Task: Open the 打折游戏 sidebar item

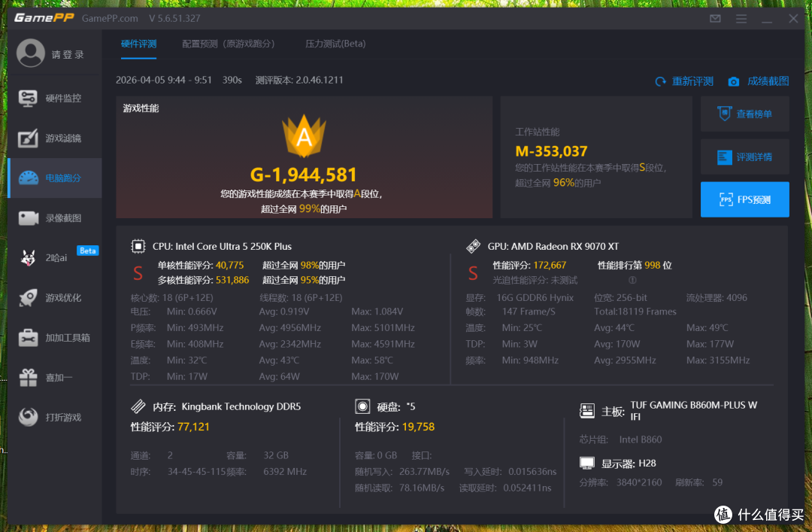Action: pyautogui.click(x=54, y=418)
